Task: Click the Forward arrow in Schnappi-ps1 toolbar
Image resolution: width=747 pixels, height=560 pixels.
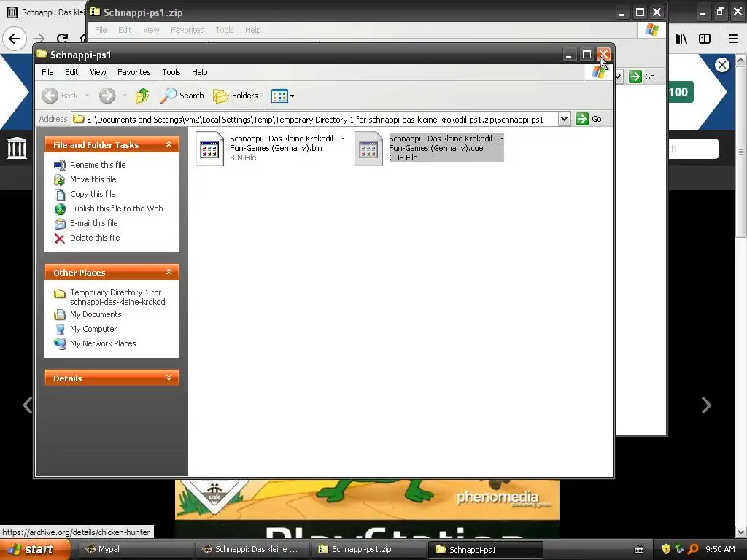Action: click(x=107, y=96)
